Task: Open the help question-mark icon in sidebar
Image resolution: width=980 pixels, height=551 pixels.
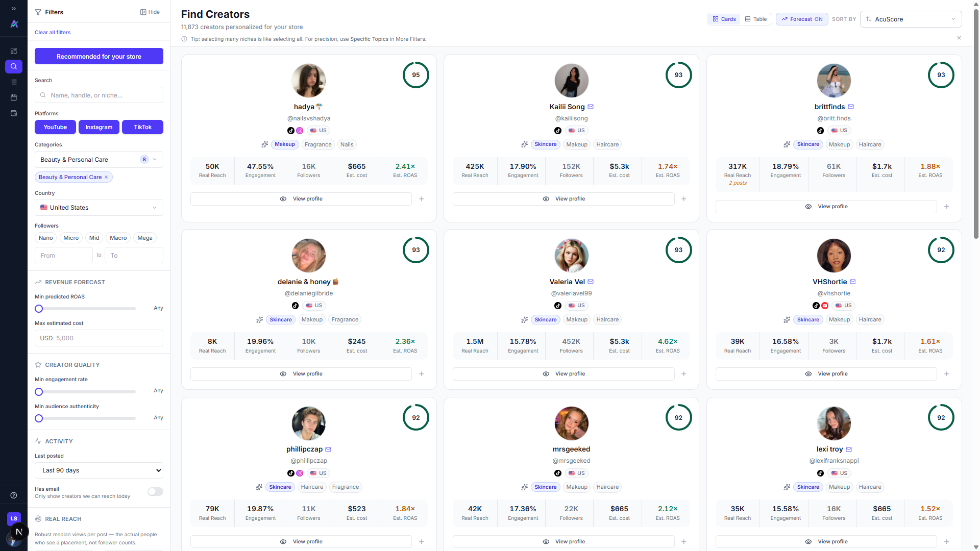Action: pos(14,495)
